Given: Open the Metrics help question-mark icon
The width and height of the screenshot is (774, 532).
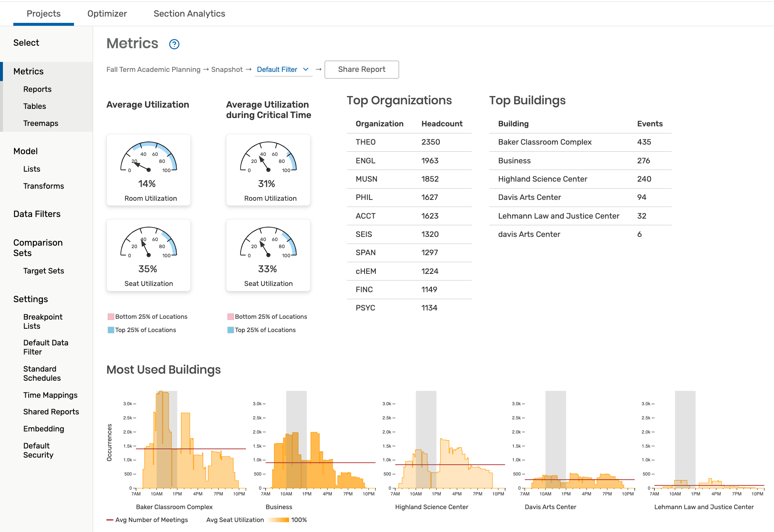Looking at the screenshot, I should pyautogui.click(x=174, y=44).
